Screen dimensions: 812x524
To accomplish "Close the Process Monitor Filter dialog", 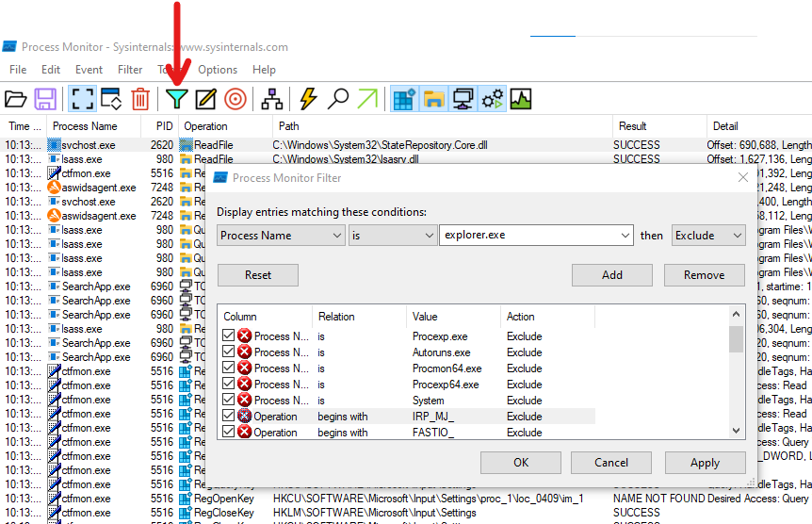I will point(743,178).
